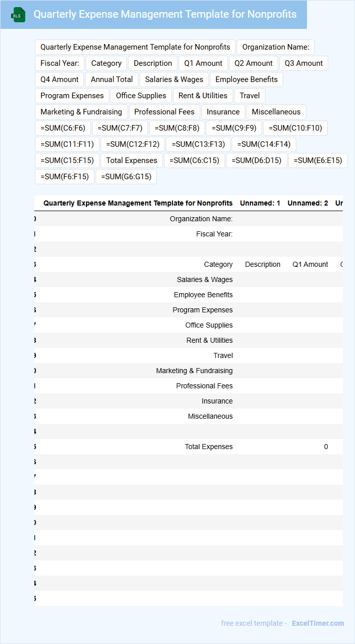This screenshot has width=355, height=644.
Task: Click the 'Insurance' tag chip
Action: [223, 112]
